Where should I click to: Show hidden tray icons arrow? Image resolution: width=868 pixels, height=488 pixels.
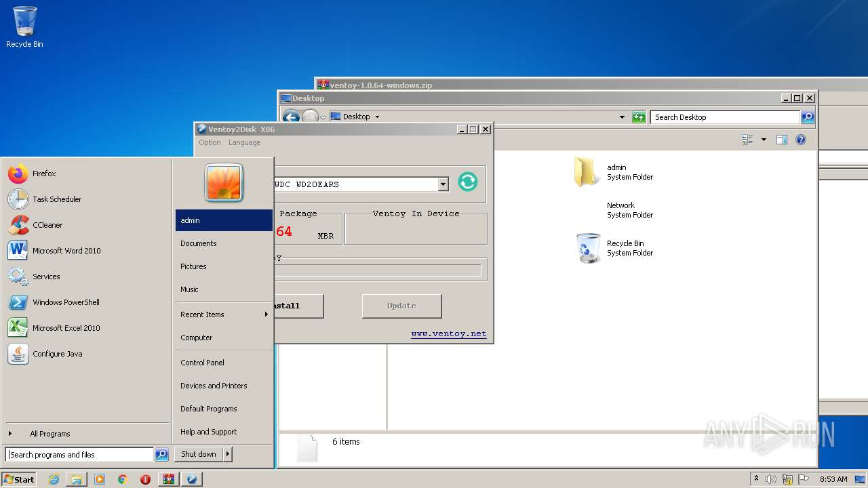point(756,479)
